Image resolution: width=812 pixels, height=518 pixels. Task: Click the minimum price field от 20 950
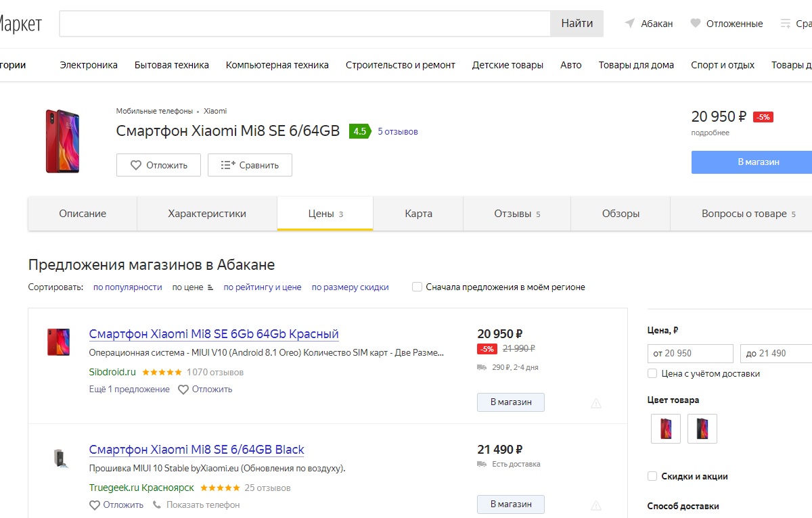[x=690, y=354]
